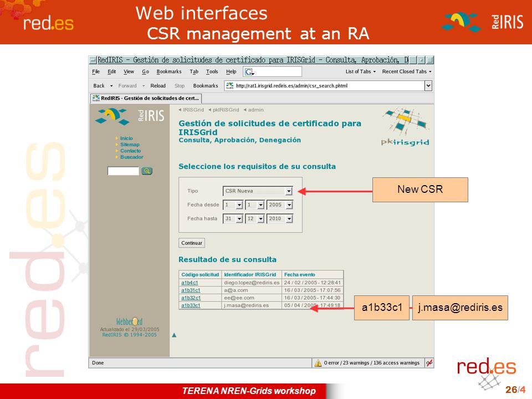
Task: Click the 16 / 03 / 2005 - 17:07:56 cell
Action: 312,290
